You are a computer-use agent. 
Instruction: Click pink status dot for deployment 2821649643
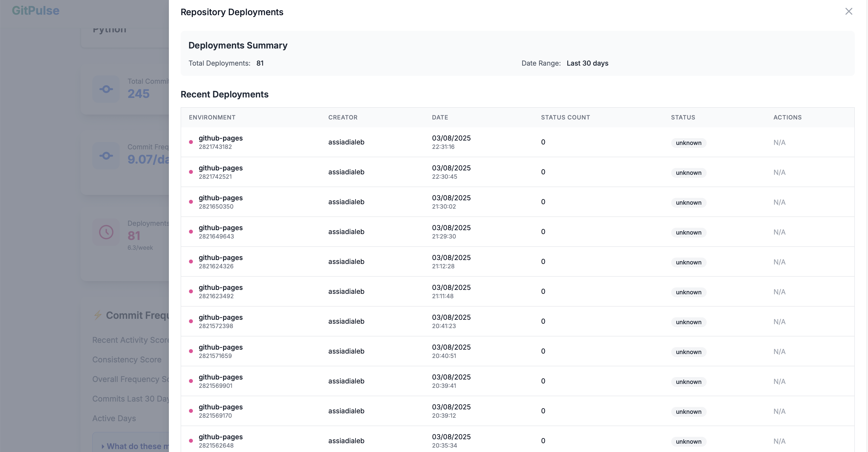[191, 232]
